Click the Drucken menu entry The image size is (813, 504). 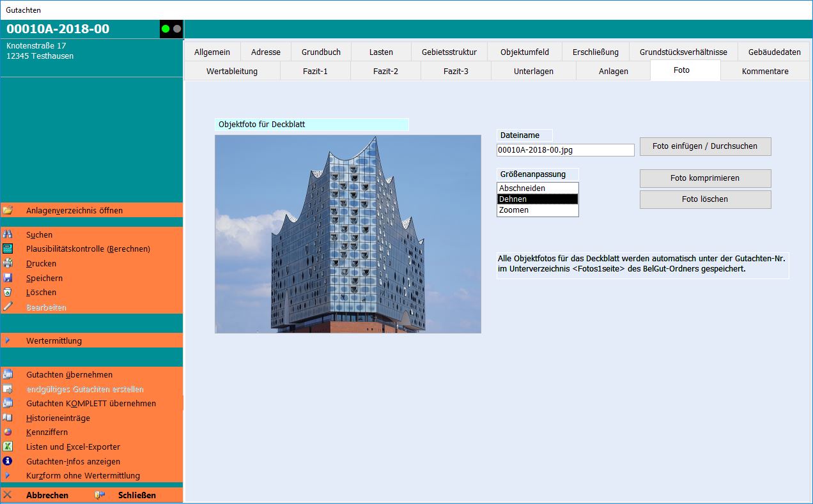41,263
